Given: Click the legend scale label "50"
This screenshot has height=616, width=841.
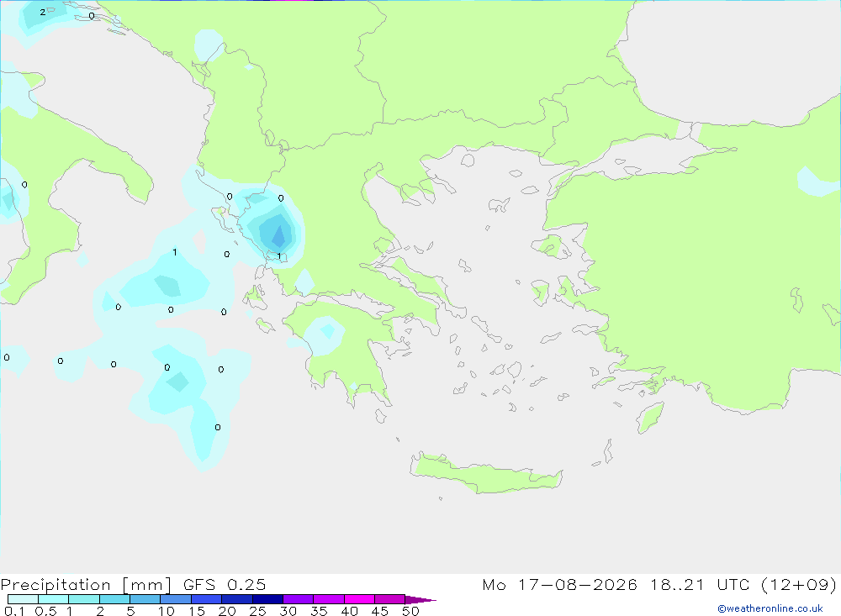Looking at the screenshot, I should 410,611.
